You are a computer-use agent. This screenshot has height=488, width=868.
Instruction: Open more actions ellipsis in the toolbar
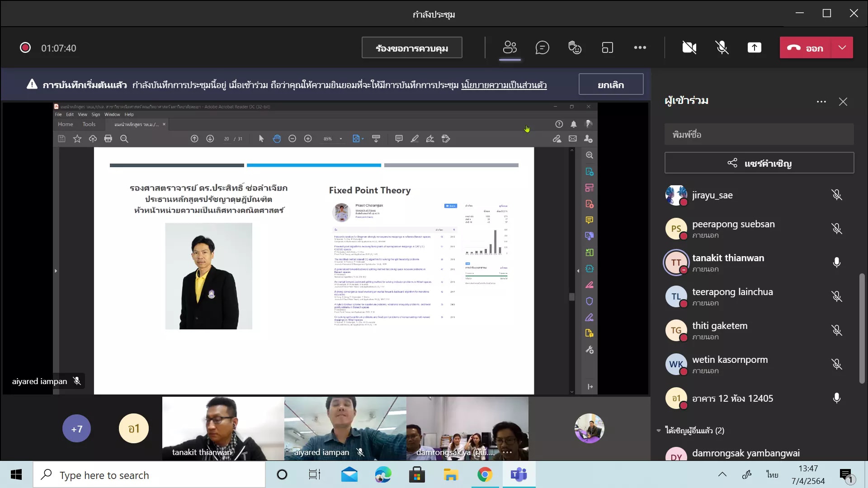coord(640,47)
